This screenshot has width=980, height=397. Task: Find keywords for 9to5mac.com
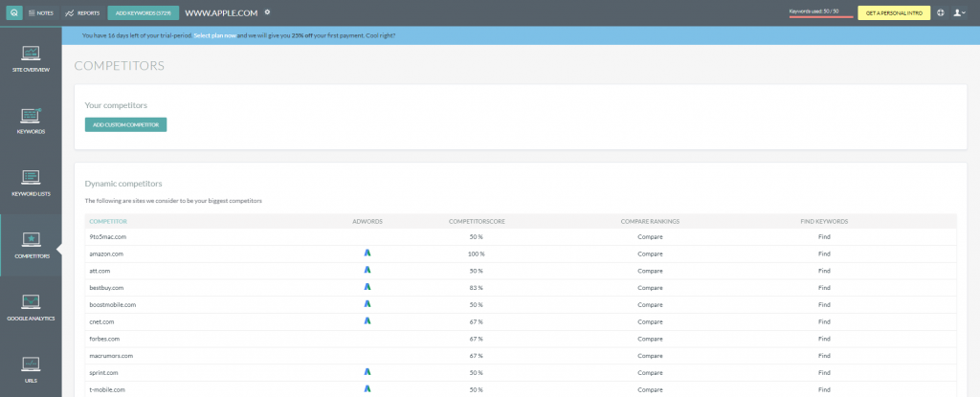[x=824, y=237]
